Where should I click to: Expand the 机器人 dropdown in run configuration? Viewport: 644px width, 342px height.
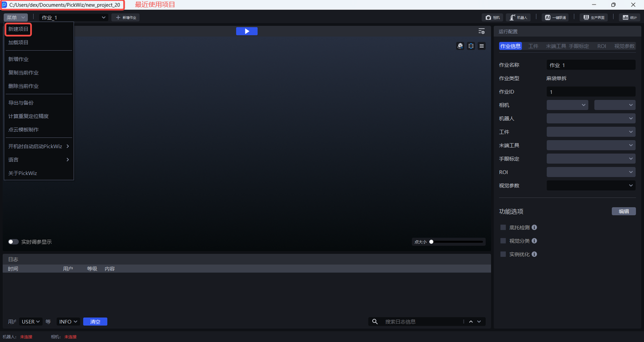[x=591, y=119]
